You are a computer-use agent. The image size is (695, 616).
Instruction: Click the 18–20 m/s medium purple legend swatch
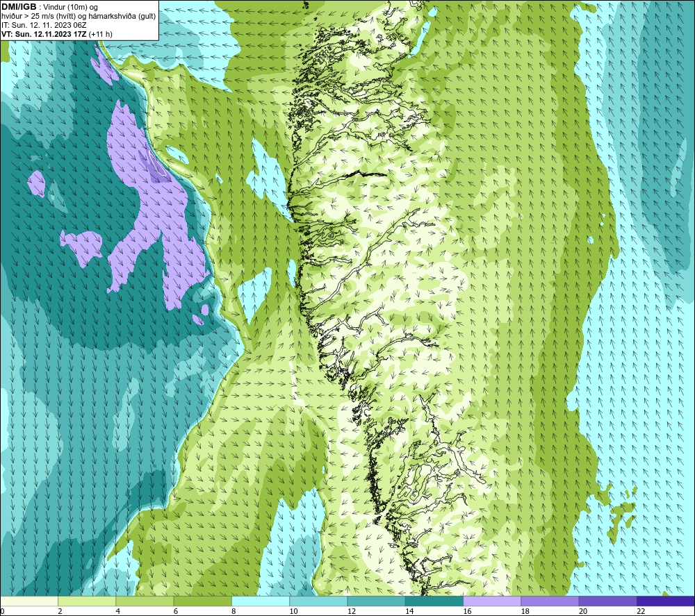tap(550, 601)
